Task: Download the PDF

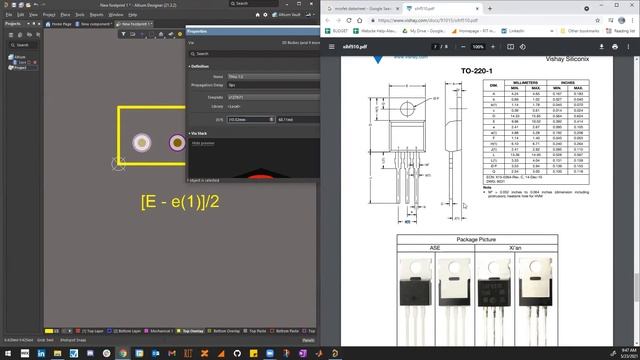Action: pos(602,47)
